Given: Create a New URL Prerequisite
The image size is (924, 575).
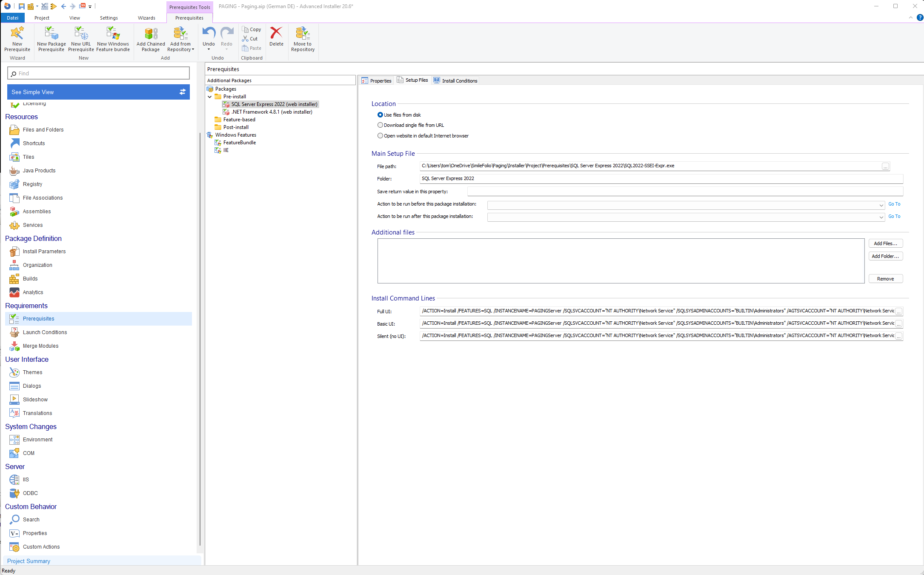Looking at the screenshot, I should pos(81,39).
